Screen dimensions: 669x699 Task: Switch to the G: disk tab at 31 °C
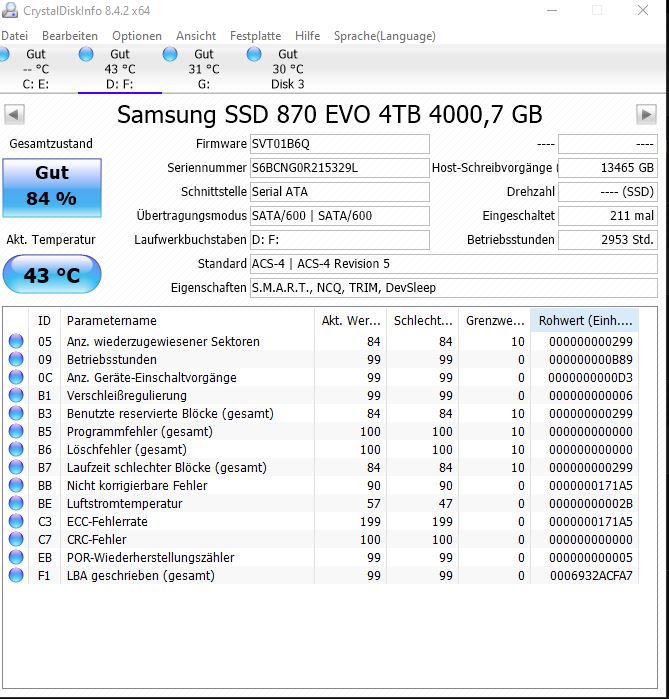204,69
